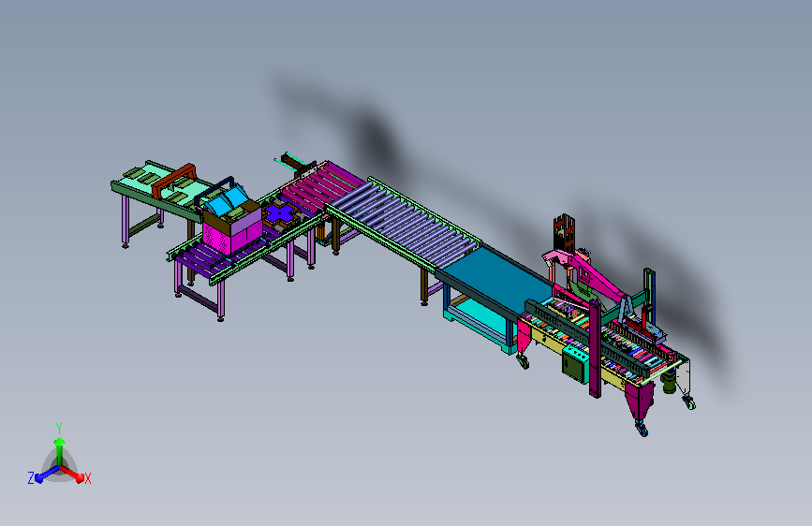The height and width of the screenshot is (526, 812).
Task: Click the long gray roller conveyor section
Action: click(x=403, y=221)
